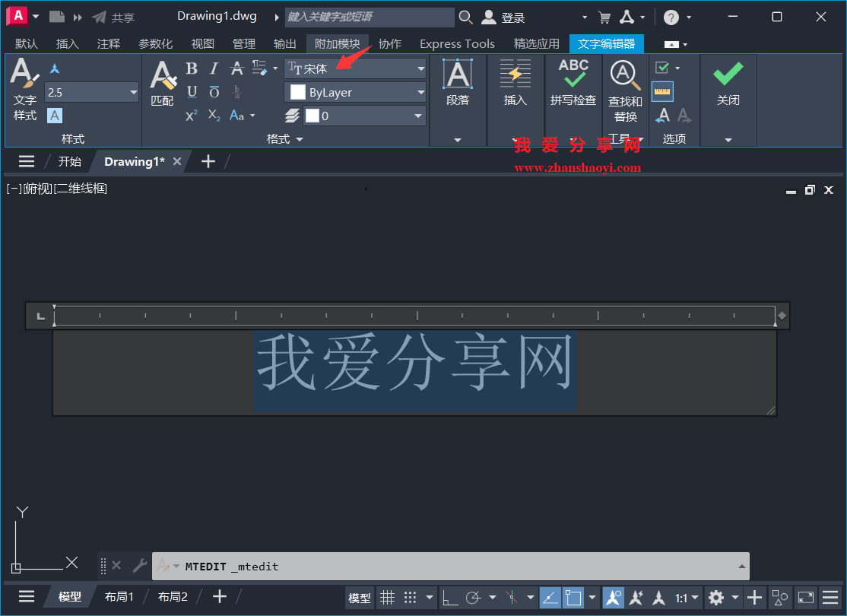Switch to the 布局1 layout tab
This screenshot has width=847, height=616.
click(x=119, y=596)
